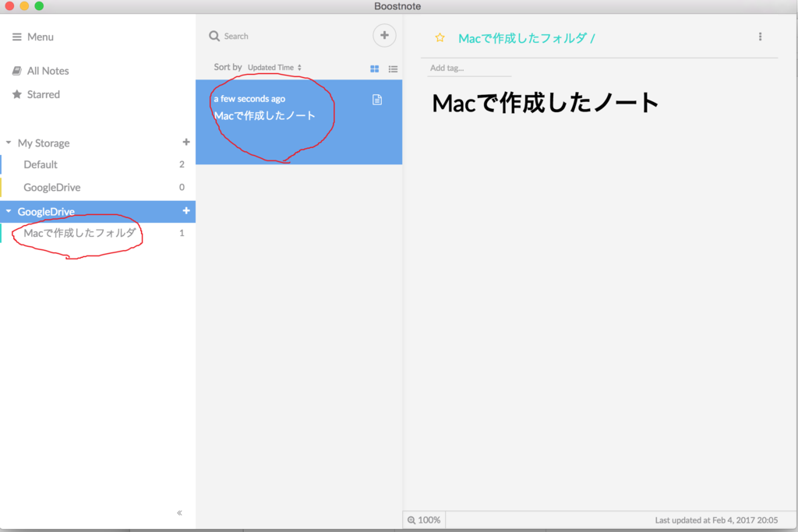Open All Notes in sidebar

point(41,71)
